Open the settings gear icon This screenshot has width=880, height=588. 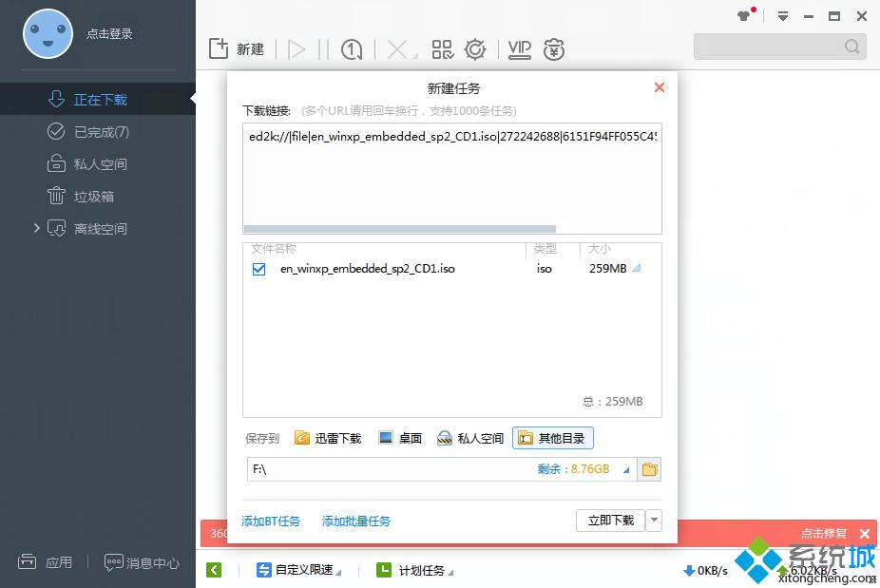tap(475, 49)
